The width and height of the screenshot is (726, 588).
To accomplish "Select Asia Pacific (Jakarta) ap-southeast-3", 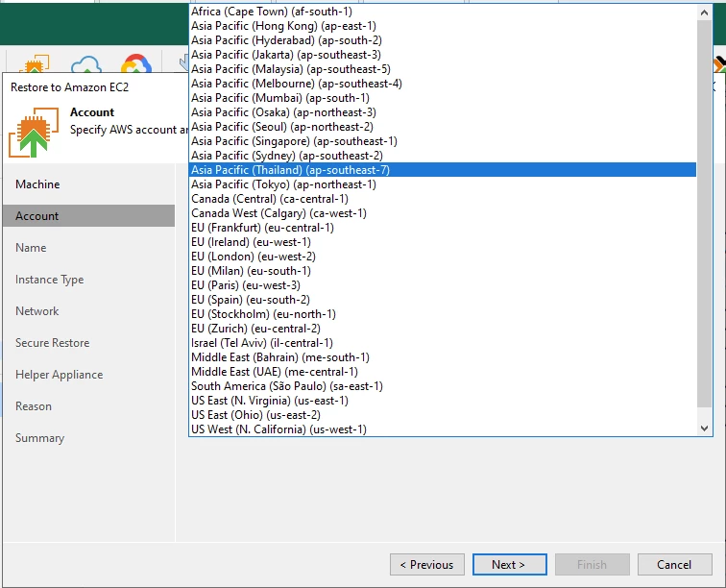I will [x=443, y=55].
